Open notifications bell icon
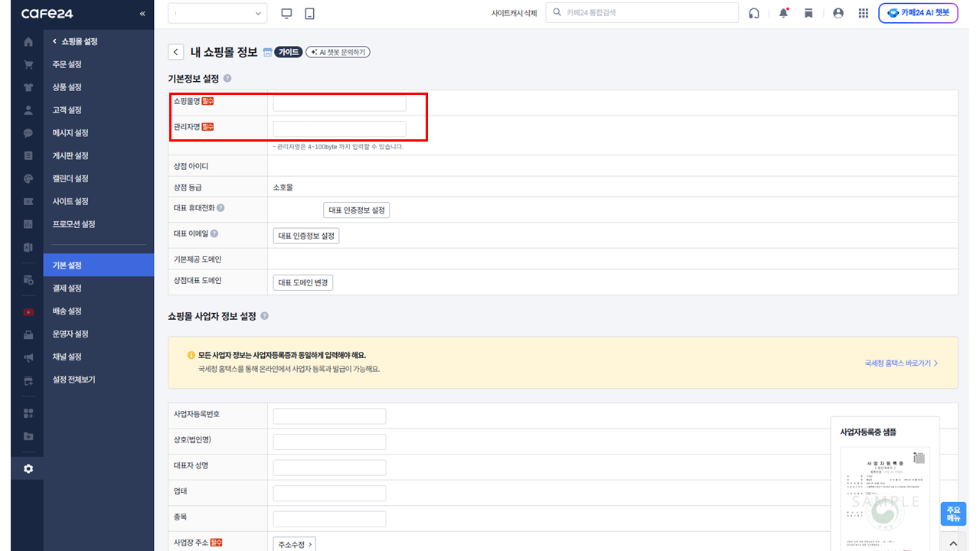 coord(783,13)
